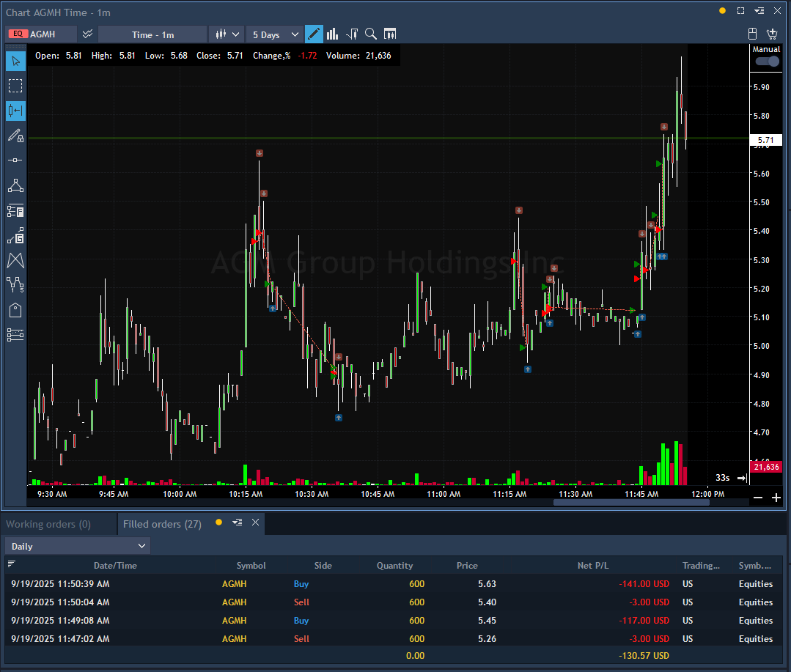The image size is (791, 672).
Task: Click the horizontal chart scrollbar thumb
Action: click(631, 502)
